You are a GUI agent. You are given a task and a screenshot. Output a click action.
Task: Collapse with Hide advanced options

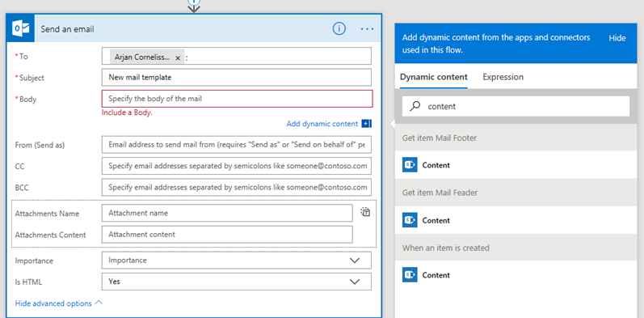tap(58, 303)
